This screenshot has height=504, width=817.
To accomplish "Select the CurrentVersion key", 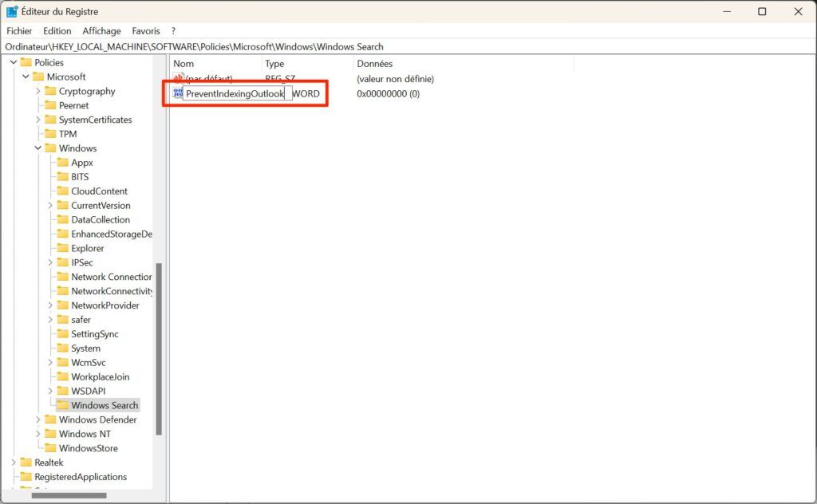I will (101, 206).
